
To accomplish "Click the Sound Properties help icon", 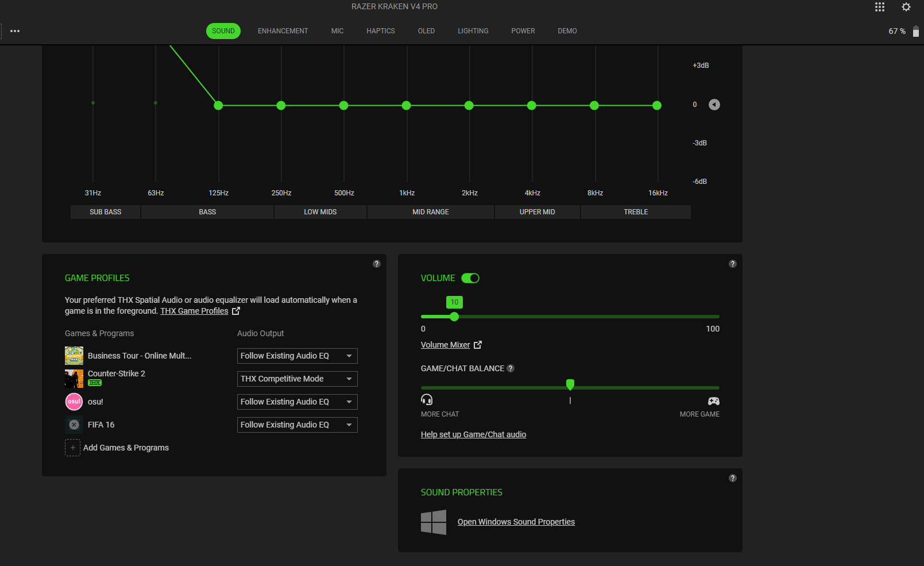I will (732, 478).
